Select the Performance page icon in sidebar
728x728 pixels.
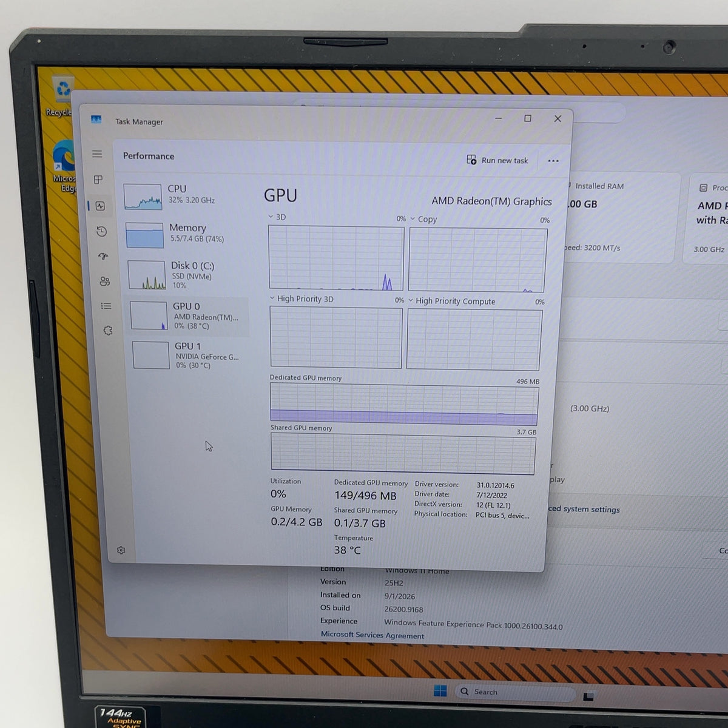pyautogui.click(x=100, y=206)
